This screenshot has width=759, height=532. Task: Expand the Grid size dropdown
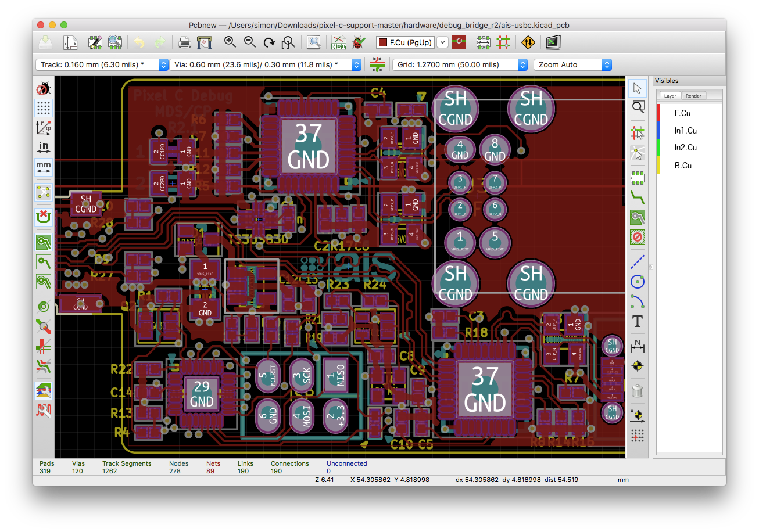[x=461, y=64]
